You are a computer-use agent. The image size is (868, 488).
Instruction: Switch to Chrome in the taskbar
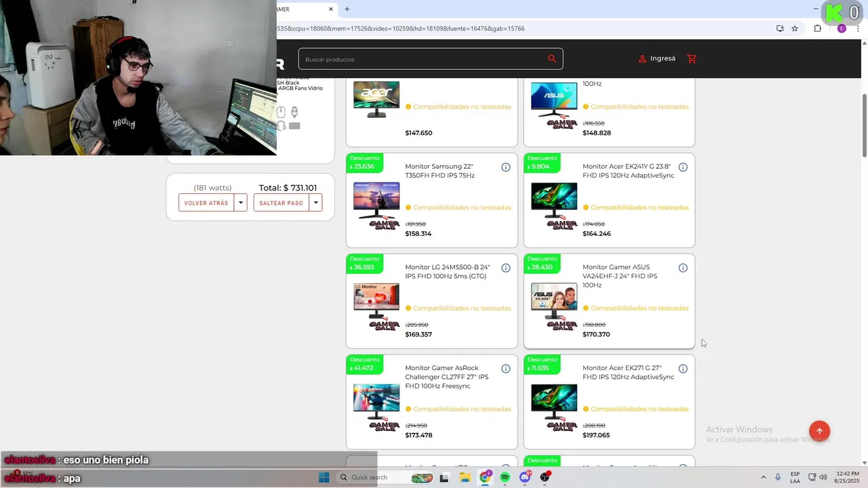coord(485,477)
